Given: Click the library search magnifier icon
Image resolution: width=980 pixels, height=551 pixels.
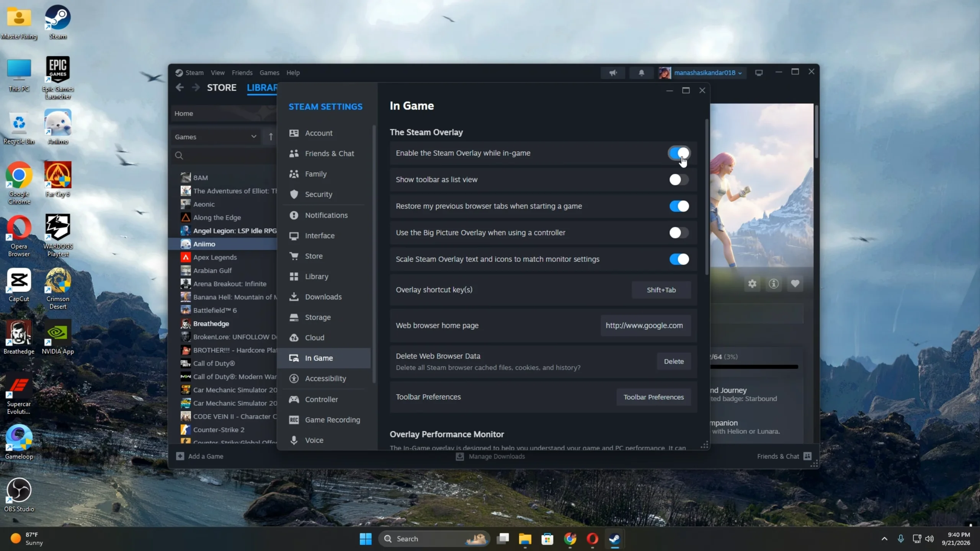Looking at the screenshot, I should [x=179, y=155].
